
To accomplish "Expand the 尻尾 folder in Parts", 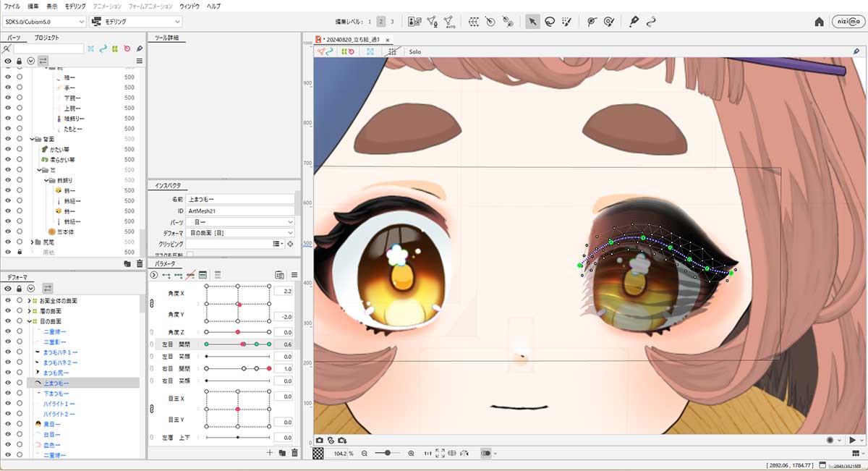I will [33, 242].
